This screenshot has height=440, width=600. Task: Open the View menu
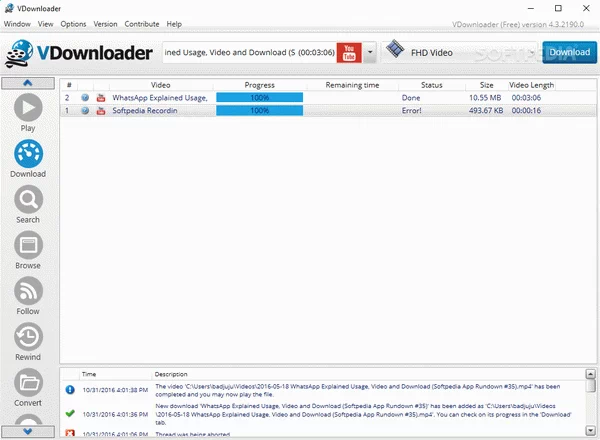(x=46, y=24)
